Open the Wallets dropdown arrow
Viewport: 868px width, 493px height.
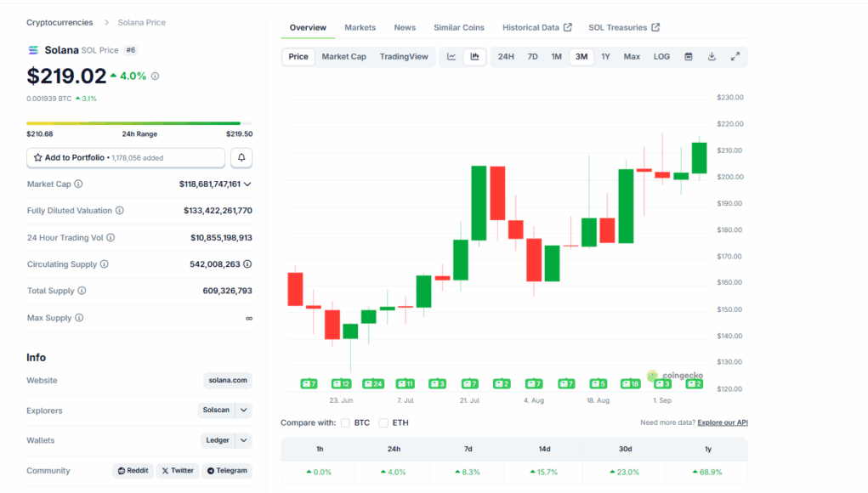pyautogui.click(x=244, y=441)
